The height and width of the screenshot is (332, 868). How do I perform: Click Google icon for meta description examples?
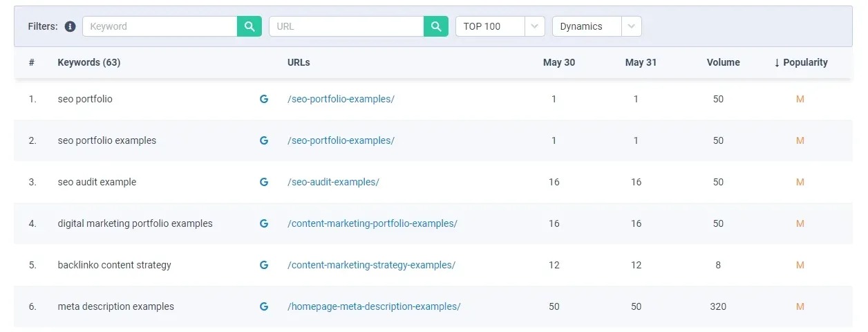(x=263, y=306)
